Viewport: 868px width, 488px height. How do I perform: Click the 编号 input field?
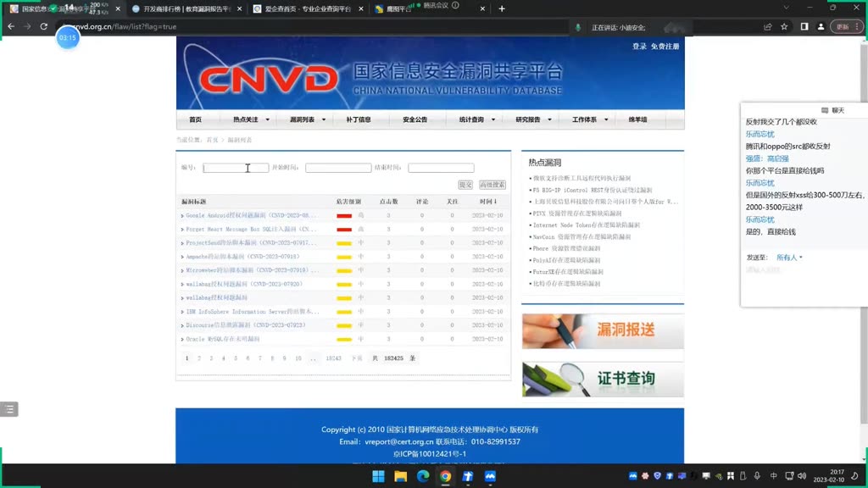pos(236,168)
